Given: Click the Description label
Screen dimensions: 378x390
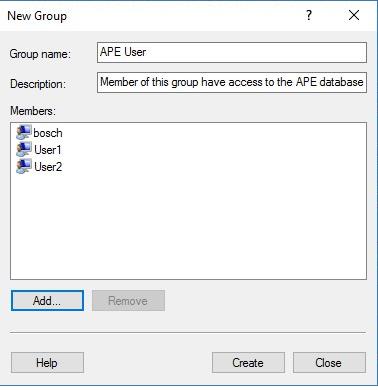Looking at the screenshot, I should (x=38, y=84).
